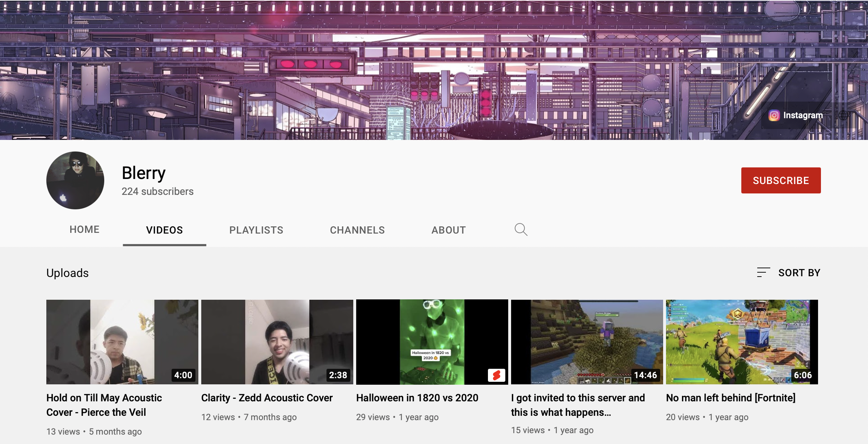The width and height of the screenshot is (868, 444).
Task: Click the Blerry channel name
Action: [144, 173]
